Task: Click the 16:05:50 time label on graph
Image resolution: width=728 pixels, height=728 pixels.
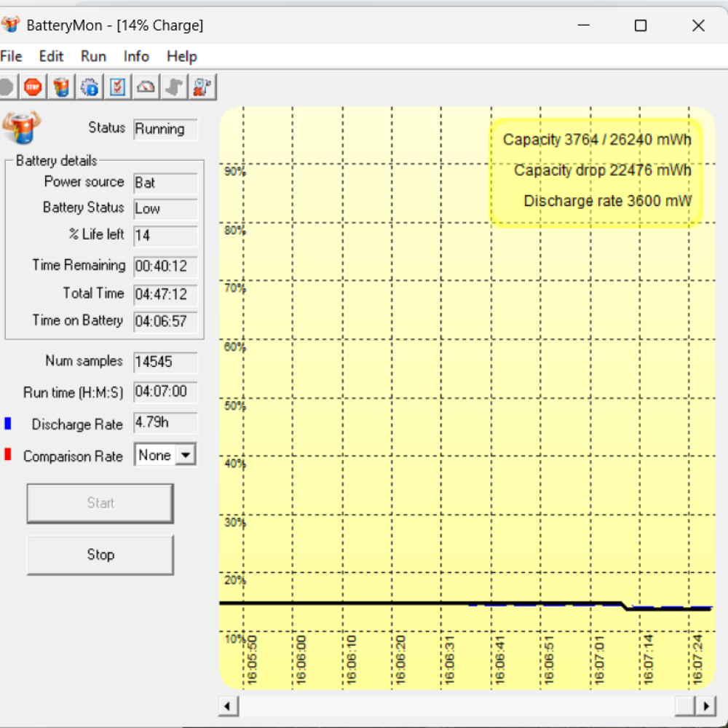Action: coord(252,660)
